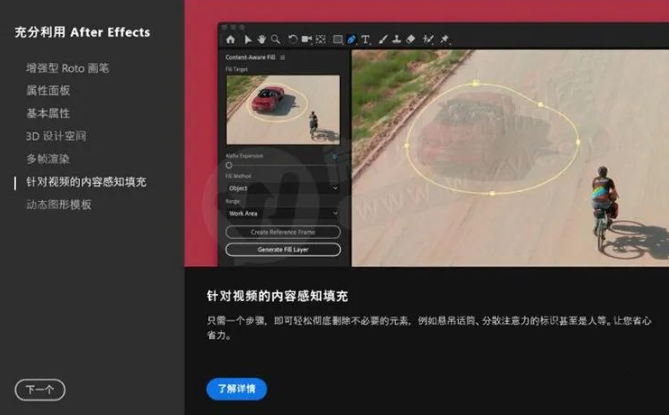
Task: Select the Eraser tool
Action: pyautogui.click(x=410, y=40)
